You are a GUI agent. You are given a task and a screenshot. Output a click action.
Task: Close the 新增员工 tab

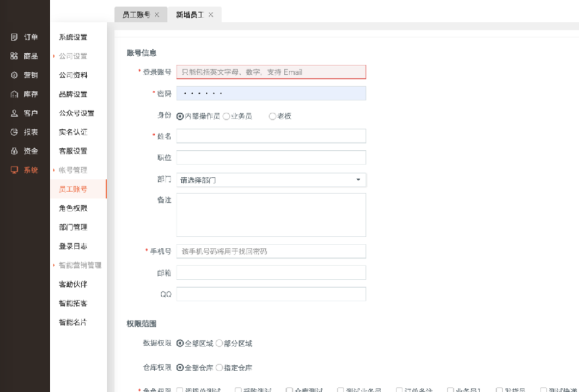(x=211, y=14)
